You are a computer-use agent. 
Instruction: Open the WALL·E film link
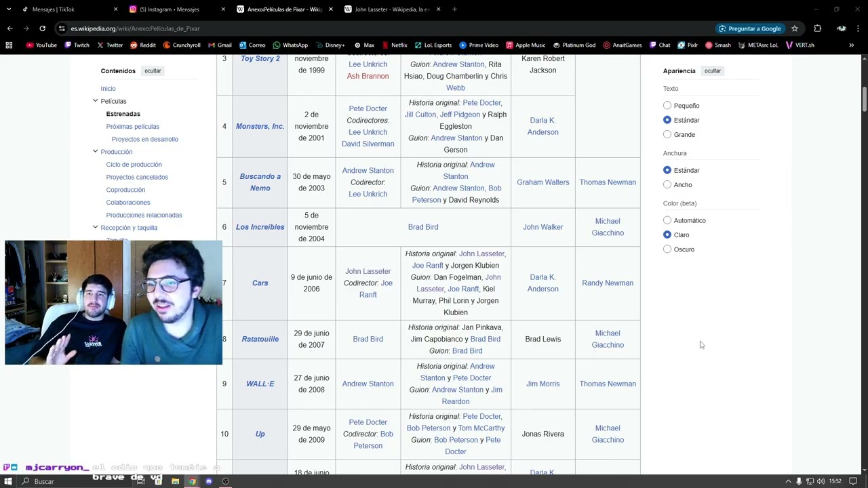point(260,384)
